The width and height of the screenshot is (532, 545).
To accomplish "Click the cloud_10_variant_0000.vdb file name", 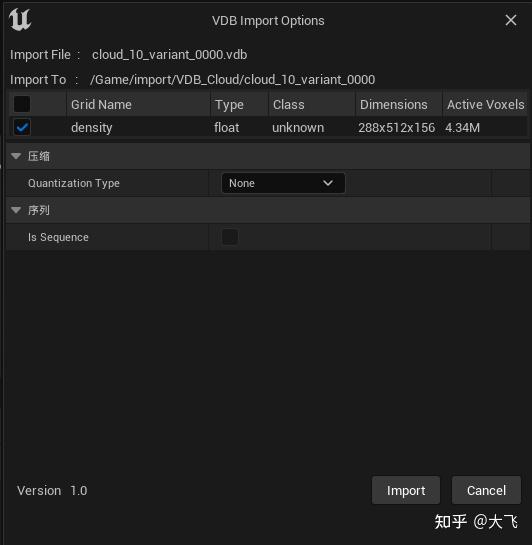I will [170, 55].
